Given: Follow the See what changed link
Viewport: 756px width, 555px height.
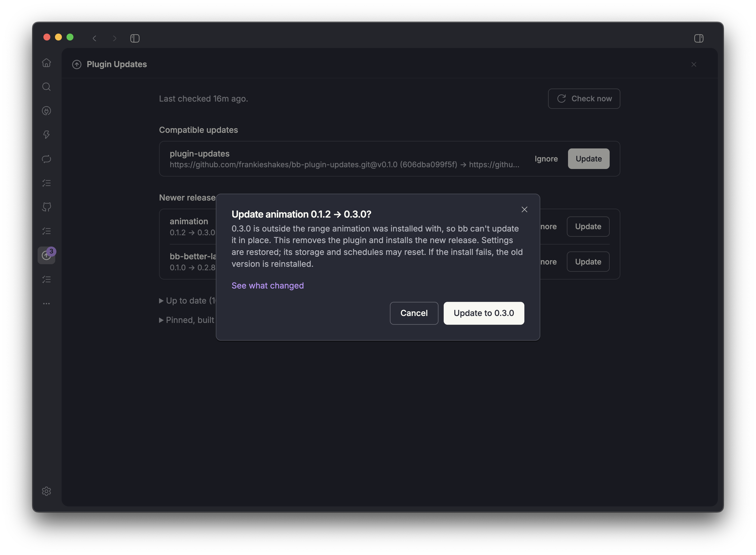Looking at the screenshot, I should click(x=268, y=286).
